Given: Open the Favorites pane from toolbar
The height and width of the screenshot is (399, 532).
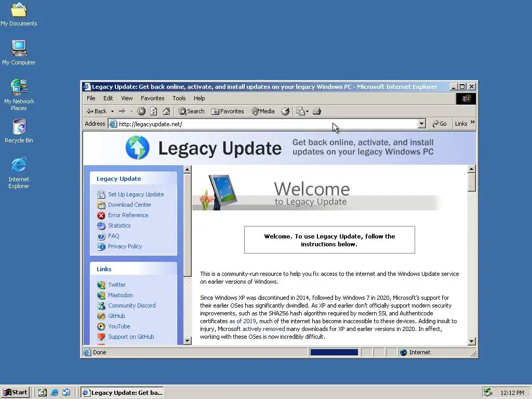Looking at the screenshot, I should (228, 111).
